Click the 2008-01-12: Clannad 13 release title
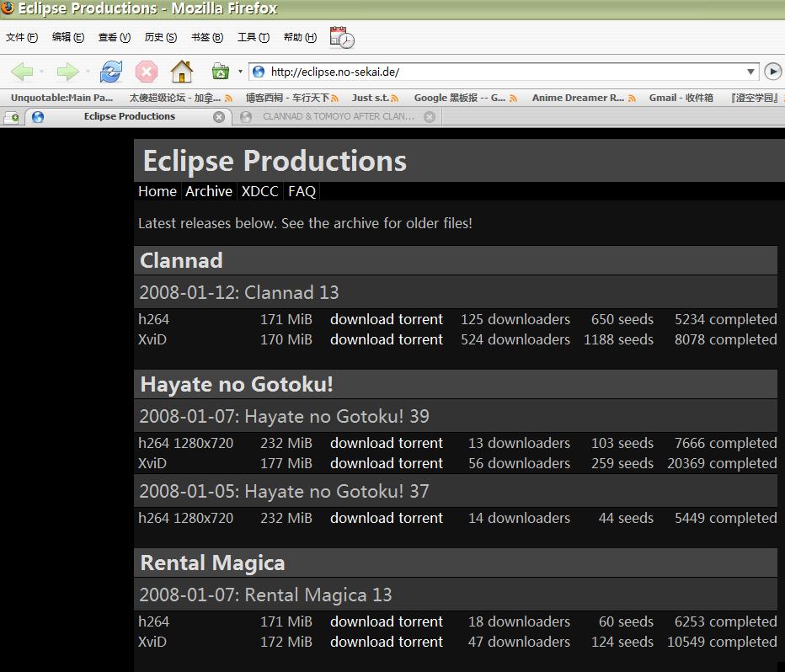 pos(239,292)
